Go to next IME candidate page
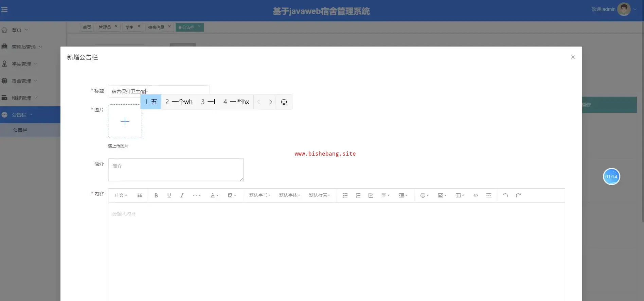This screenshot has height=301, width=644. [271, 102]
